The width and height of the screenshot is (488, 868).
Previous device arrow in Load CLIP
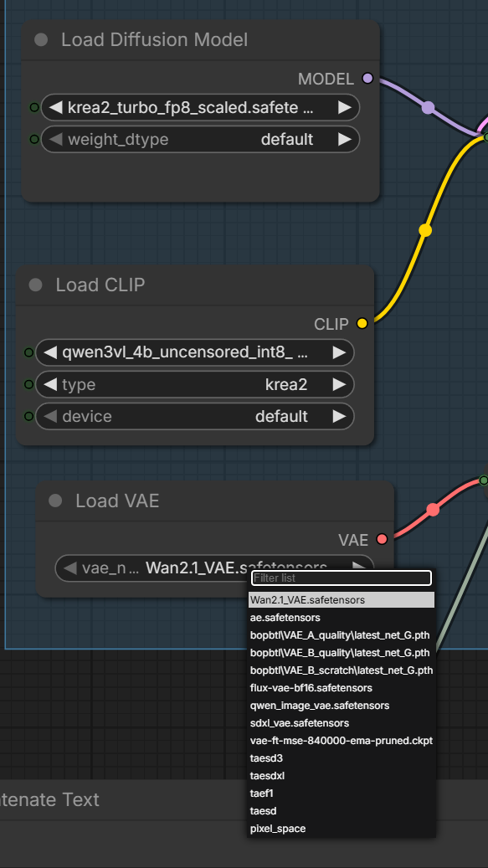click(x=49, y=416)
